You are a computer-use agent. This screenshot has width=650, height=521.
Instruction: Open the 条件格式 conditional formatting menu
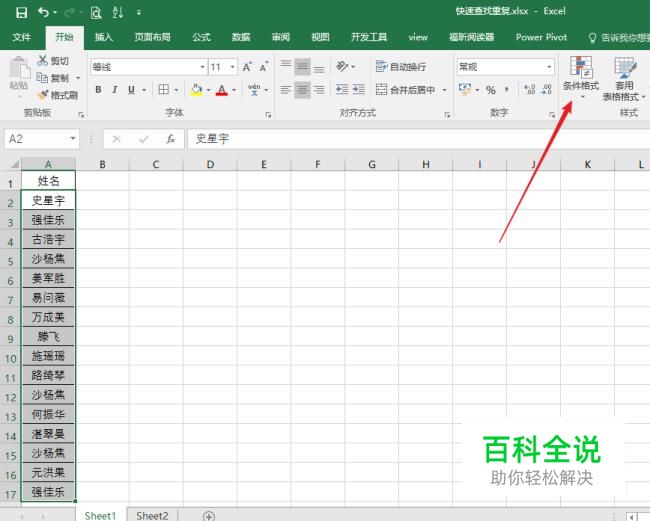coord(581,78)
